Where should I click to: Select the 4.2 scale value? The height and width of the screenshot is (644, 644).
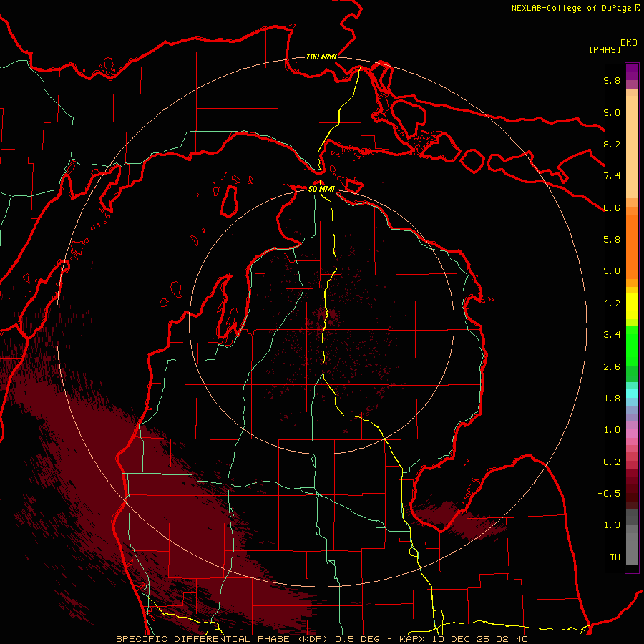(612, 303)
